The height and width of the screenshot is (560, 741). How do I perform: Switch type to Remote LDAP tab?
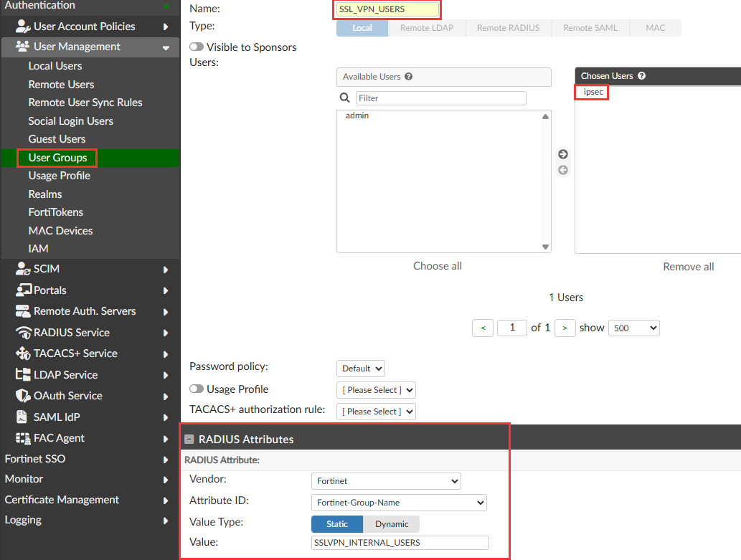click(x=427, y=28)
